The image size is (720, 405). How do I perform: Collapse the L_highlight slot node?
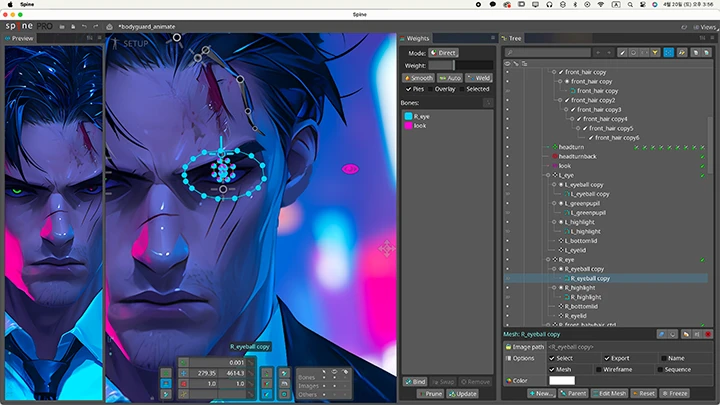[554, 222]
